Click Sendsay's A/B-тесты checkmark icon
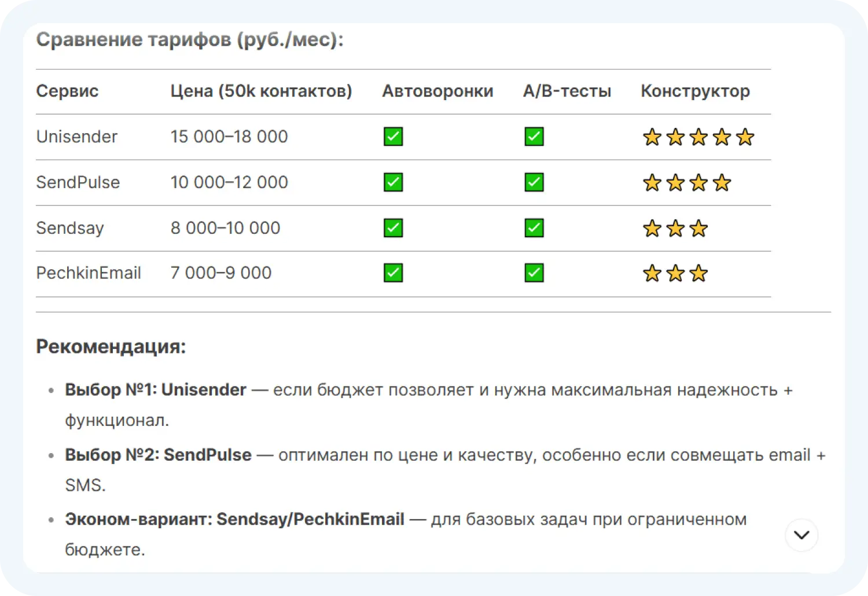Image resolution: width=868 pixels, height=596 pixels. [x=534, y=228]
